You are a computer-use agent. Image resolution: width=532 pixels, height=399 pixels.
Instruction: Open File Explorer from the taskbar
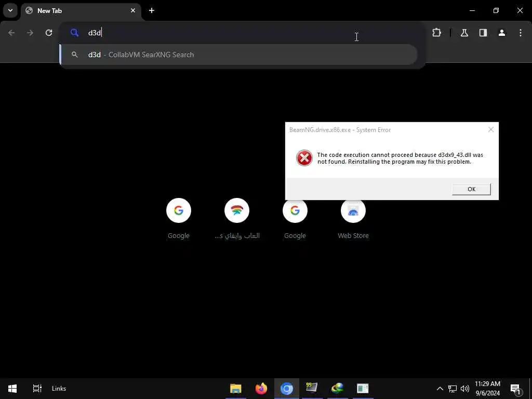(236, 389)
